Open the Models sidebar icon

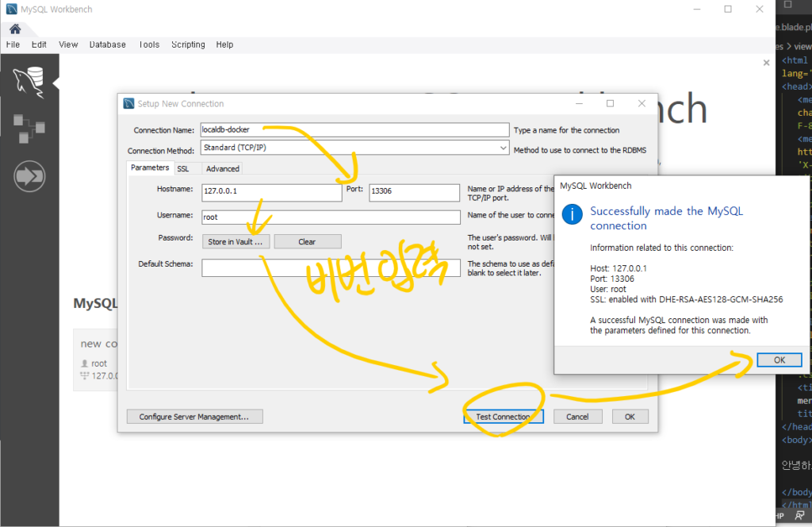pos(29,129)
